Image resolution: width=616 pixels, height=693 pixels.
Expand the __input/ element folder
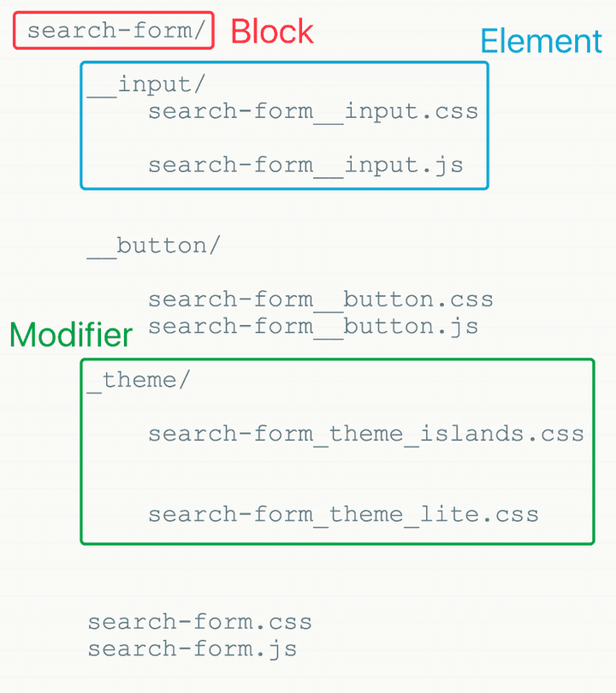146,85
